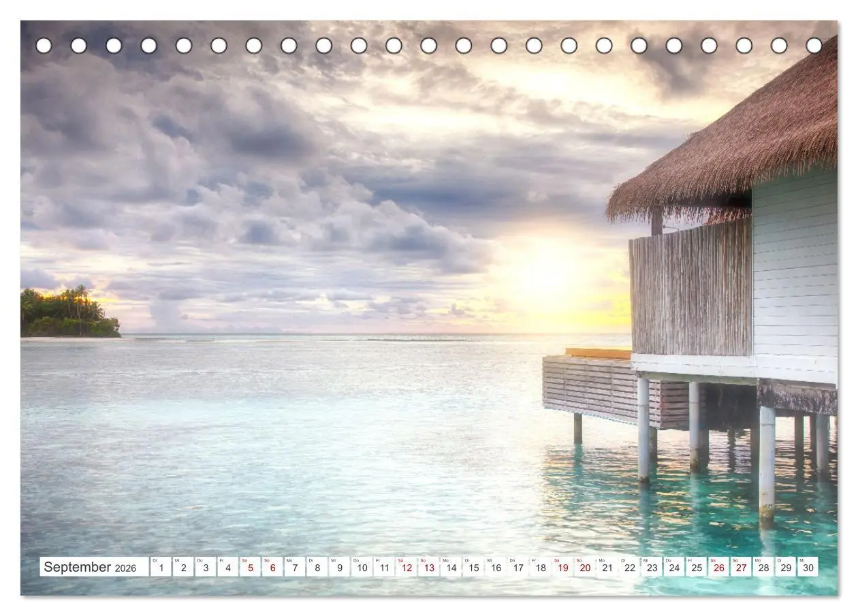
Task: Select day 1 in the calendar strip
Action: tap(161, 566)
